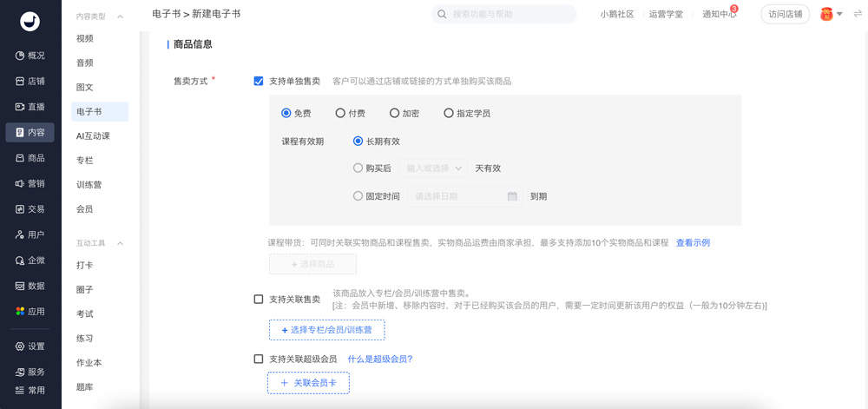Open the 输入或选择 days dropdown
This screenshot has height=409, width=868.
434,168
